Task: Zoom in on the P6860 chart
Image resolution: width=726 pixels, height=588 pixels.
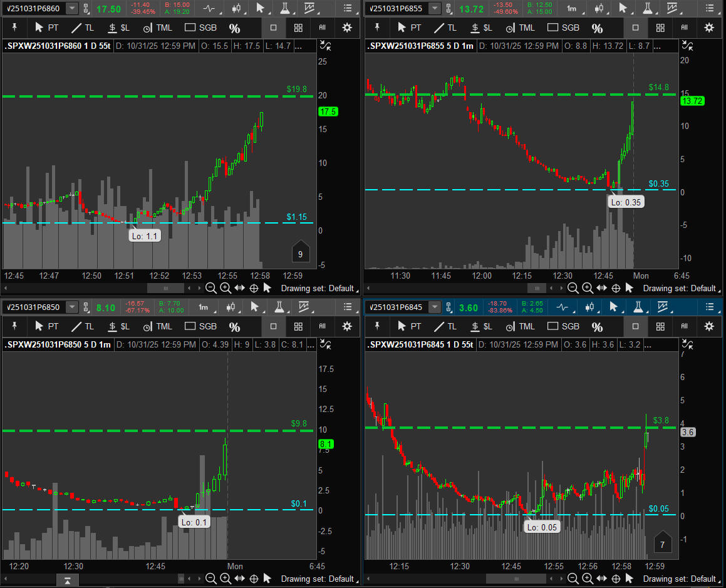Action: pyautogui.click(x=226, y=288)
